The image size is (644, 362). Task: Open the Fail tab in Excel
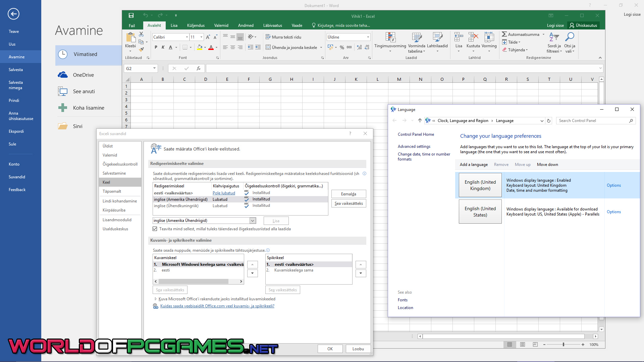click(x=132, y=25)
